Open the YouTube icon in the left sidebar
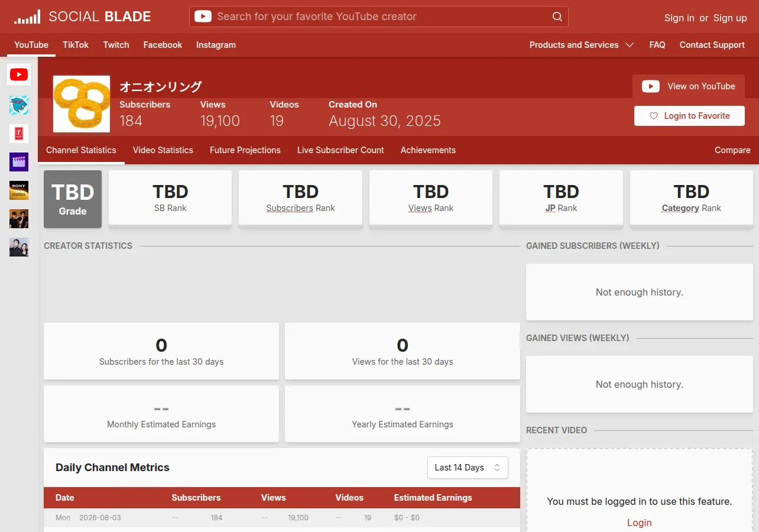 click(x=19, y=74)
